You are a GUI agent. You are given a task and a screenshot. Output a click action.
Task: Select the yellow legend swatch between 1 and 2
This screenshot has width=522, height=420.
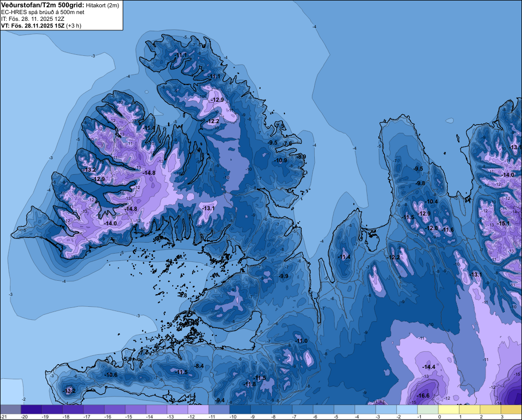[x=470, y=409]
